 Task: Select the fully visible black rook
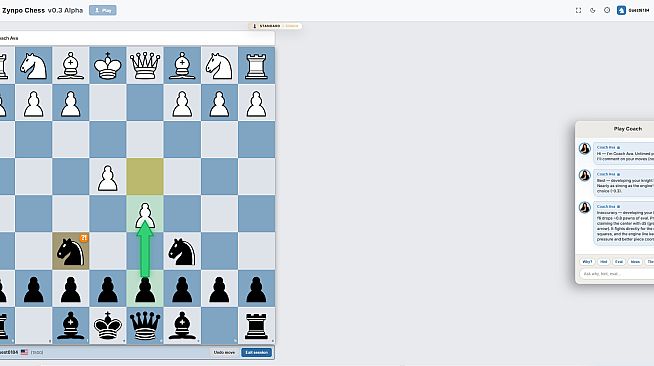tap(256, 326)
